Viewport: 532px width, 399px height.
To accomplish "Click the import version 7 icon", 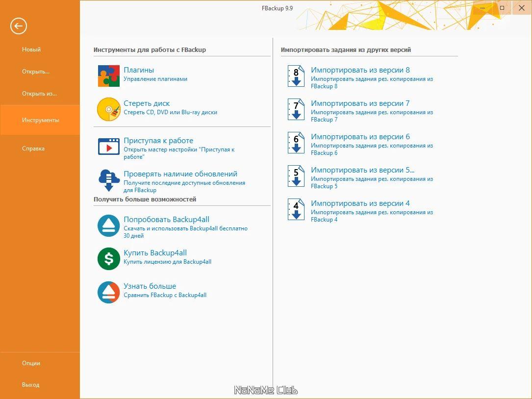I will 296,109.
